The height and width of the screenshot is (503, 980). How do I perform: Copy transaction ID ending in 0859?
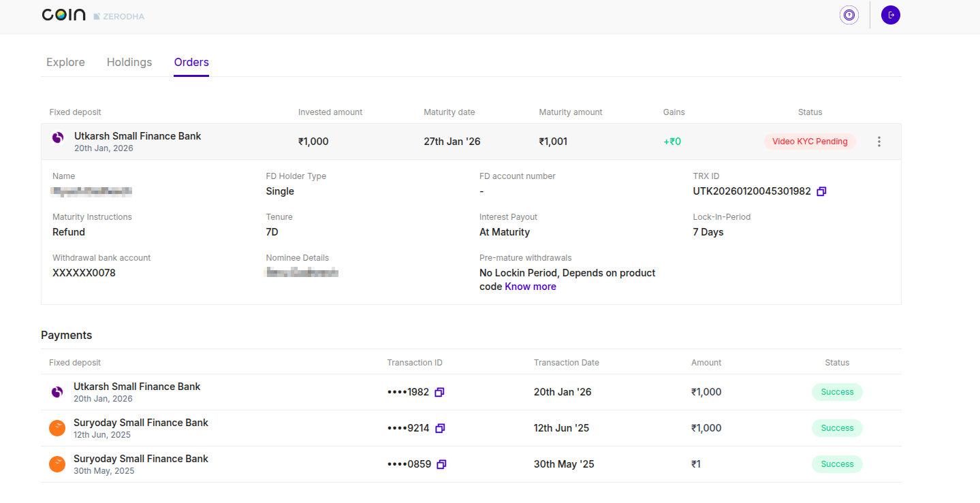coord(441,465)
